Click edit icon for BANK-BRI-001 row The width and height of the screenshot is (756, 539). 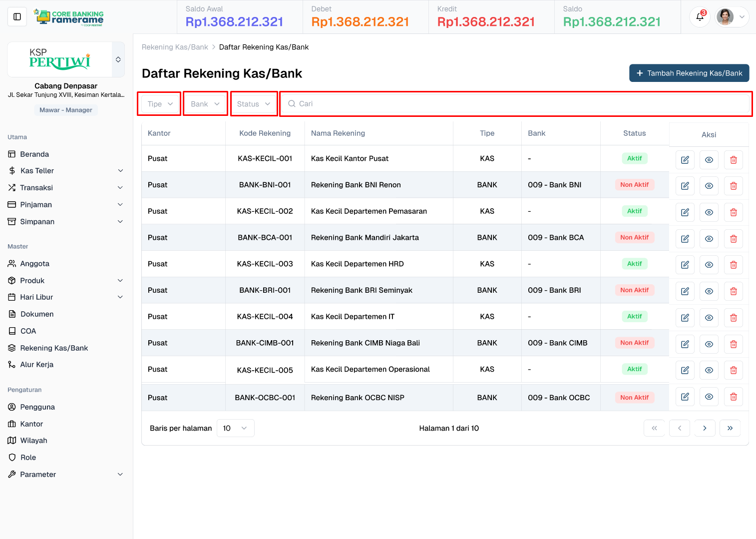(685, 291)
